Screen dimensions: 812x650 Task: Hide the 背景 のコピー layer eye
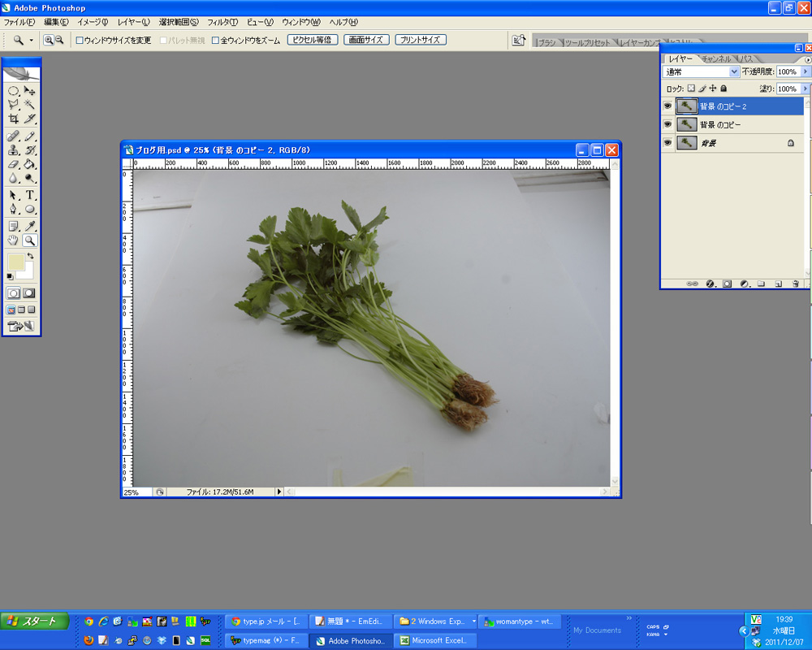(x=667, y=124)
